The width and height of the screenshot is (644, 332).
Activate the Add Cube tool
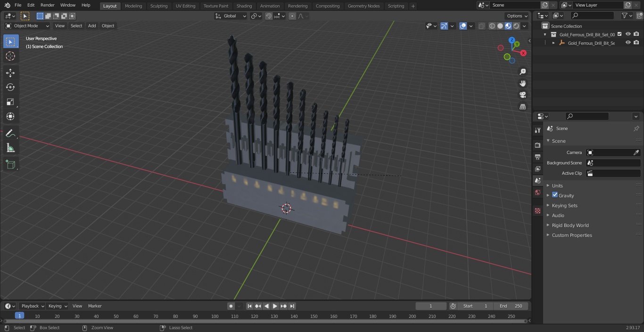[x=10, y=165]
